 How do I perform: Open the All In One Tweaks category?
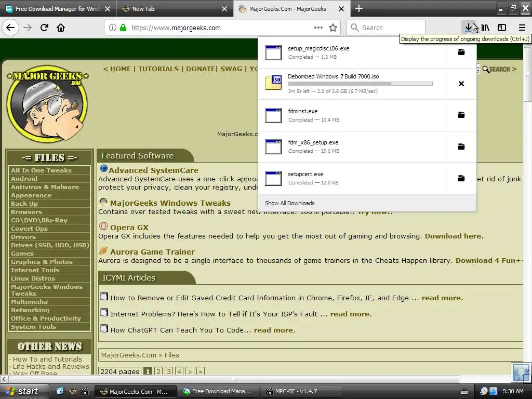pos(41,170)
